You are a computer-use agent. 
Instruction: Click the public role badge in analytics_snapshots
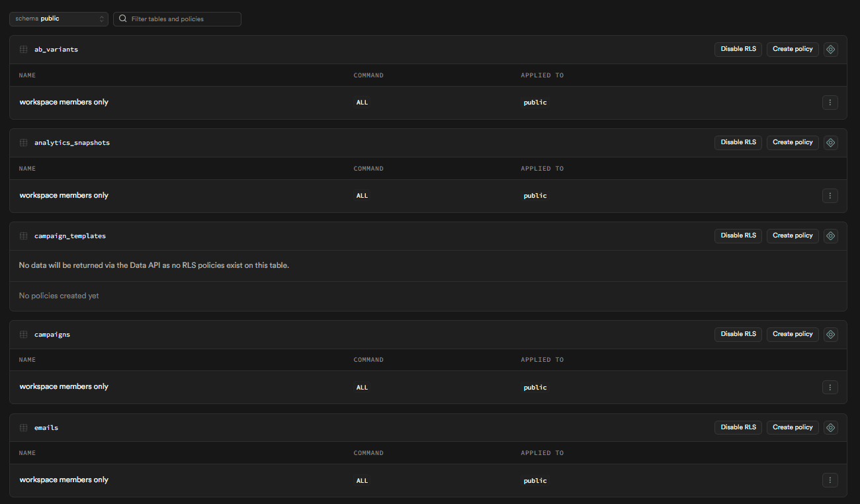coord(535,196)
